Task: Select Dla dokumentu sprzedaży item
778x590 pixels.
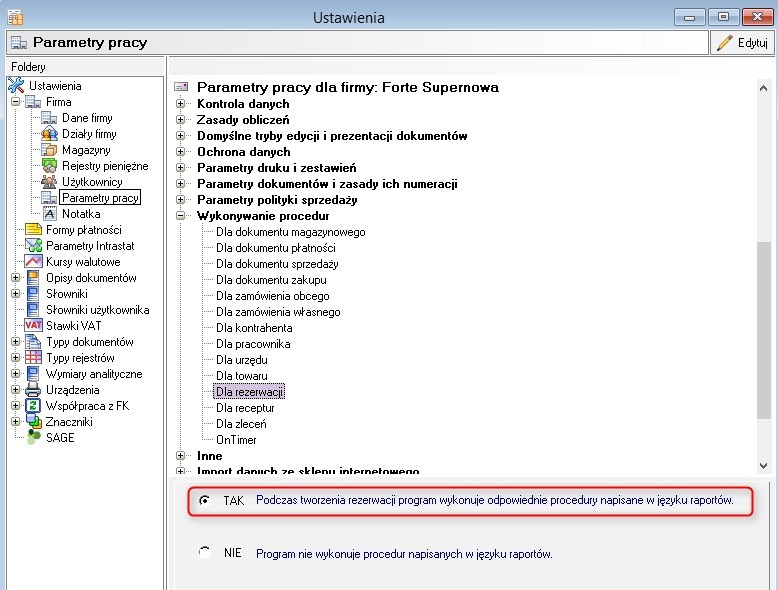Action: point(277,263)
